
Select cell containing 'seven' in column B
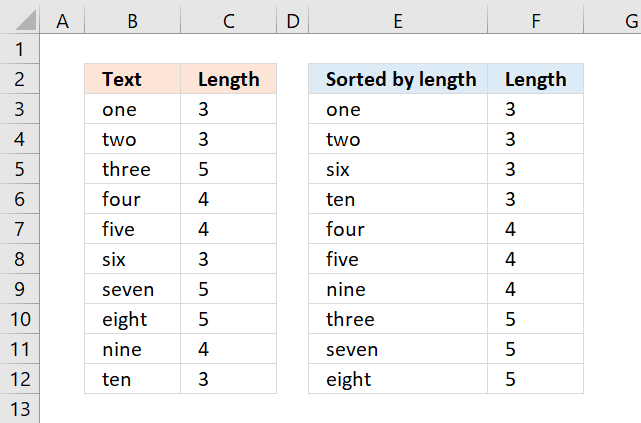click(x=132, y=289)
